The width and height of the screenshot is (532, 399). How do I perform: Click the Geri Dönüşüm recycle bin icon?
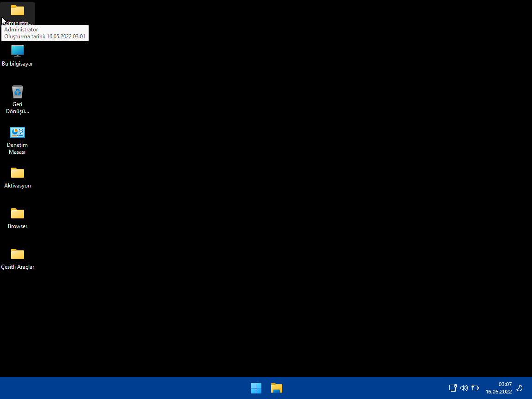18,91
